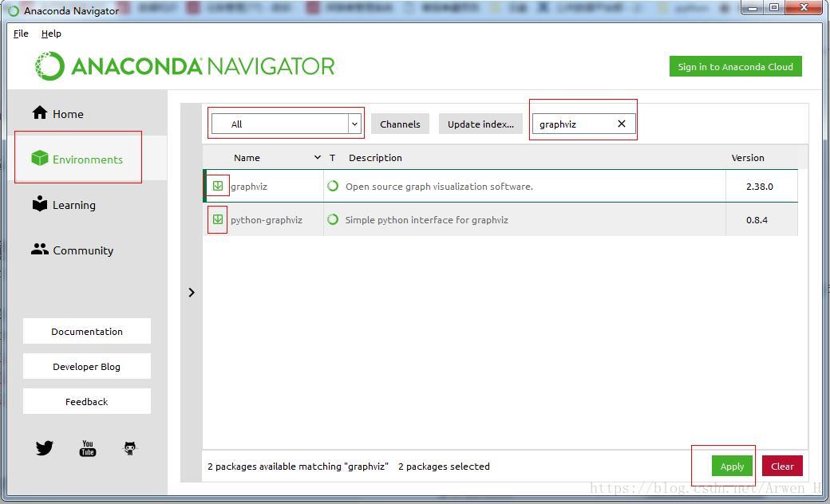Click the Anaconda Navigator logo
830x504 pixels.
184,66
